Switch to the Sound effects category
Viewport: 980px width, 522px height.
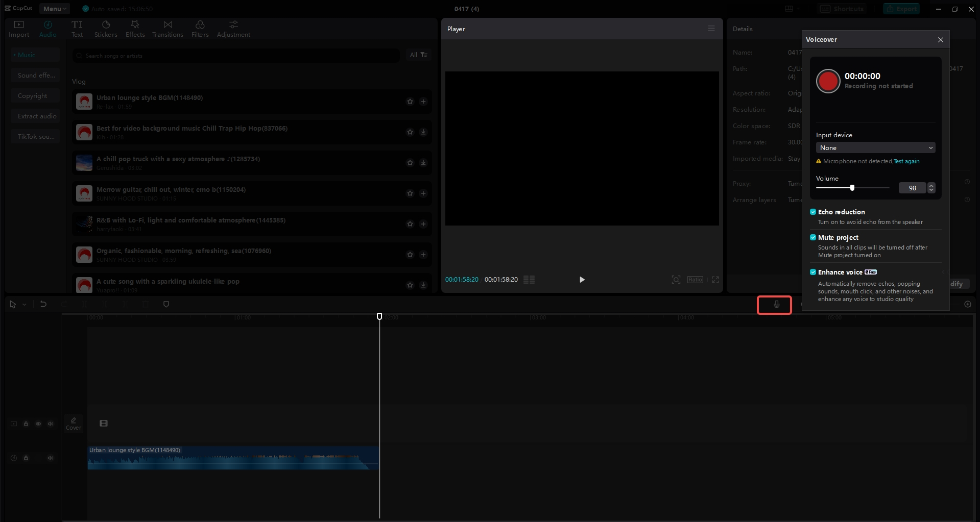point(36,74)
